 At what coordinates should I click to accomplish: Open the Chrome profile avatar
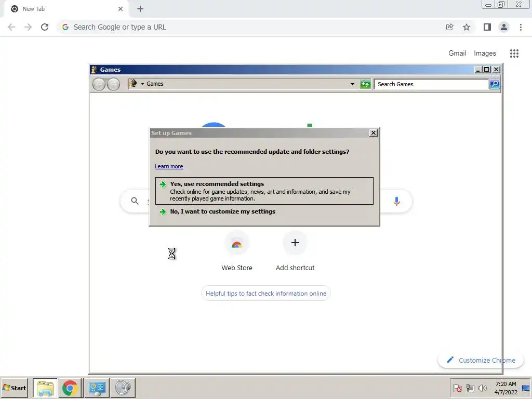pyautogui.click(x=504, y=27)
